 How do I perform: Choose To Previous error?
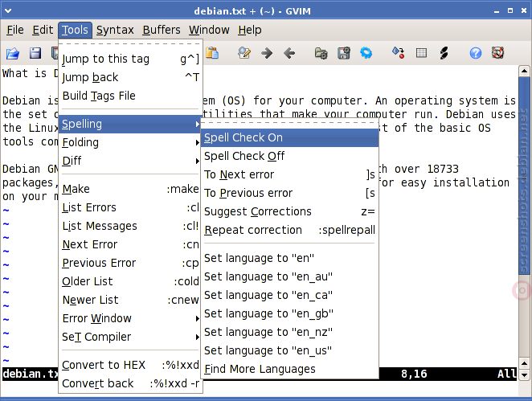pyautogui.click(x=289, y=193)
